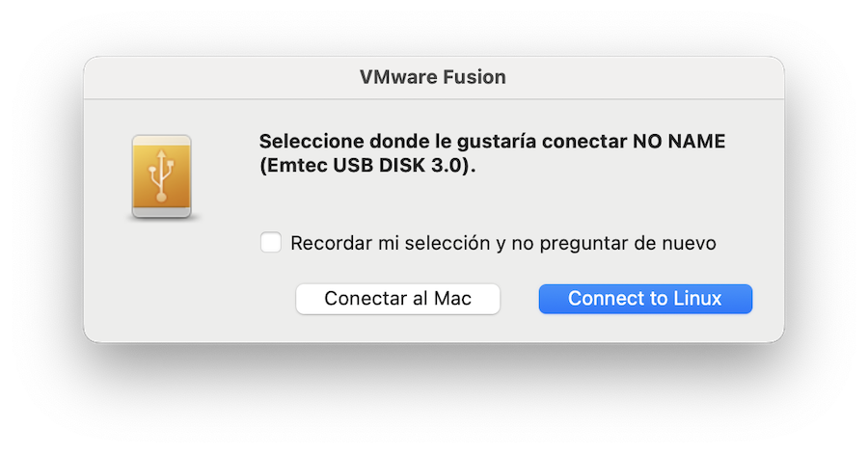Click the VMware Fusion title bar
Viewport: 868px width, 453px height.
433,77
